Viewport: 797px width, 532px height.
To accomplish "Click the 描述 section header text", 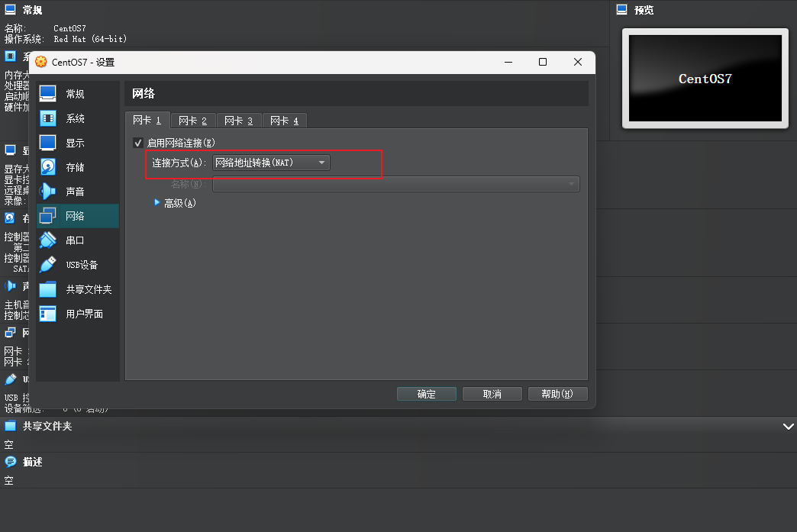I will point(33,462).
